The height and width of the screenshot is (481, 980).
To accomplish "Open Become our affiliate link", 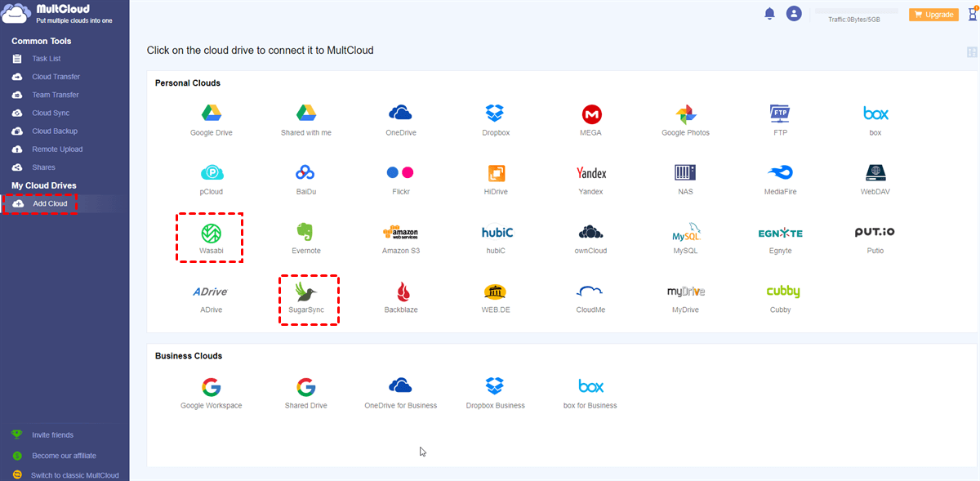I will (x=64, y=456).
